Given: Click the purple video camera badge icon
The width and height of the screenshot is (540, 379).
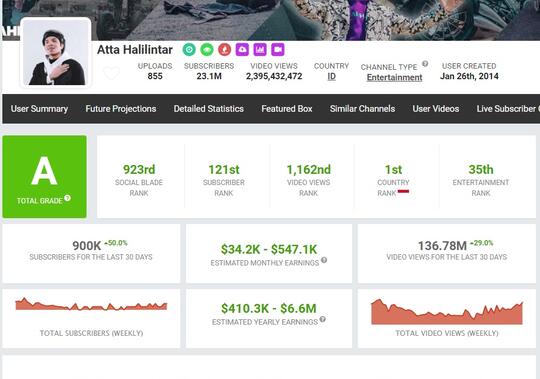Looking at the screenshot, I should (x=278, y=50).
